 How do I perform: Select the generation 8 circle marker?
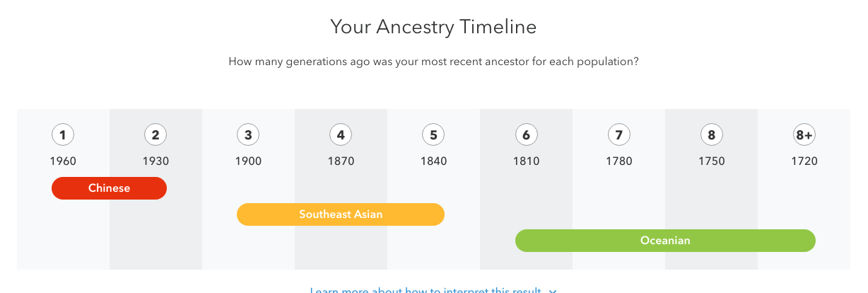tap(711, 134)
